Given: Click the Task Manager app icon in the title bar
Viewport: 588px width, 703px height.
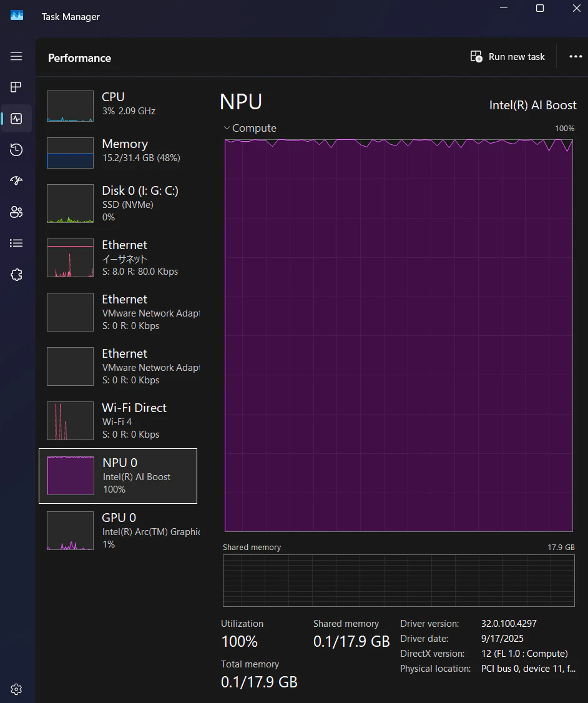Looking at the screenshot, I should coord(17,16).
